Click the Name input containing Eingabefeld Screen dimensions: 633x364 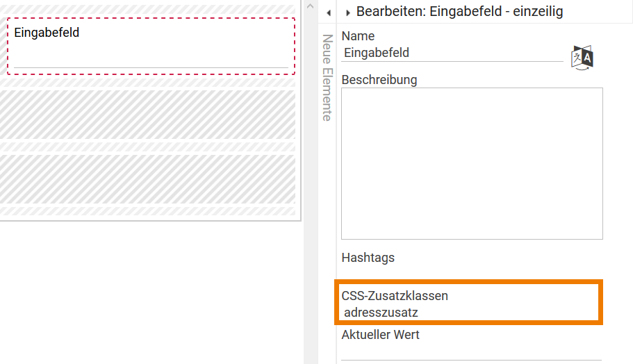coord(452,53)
